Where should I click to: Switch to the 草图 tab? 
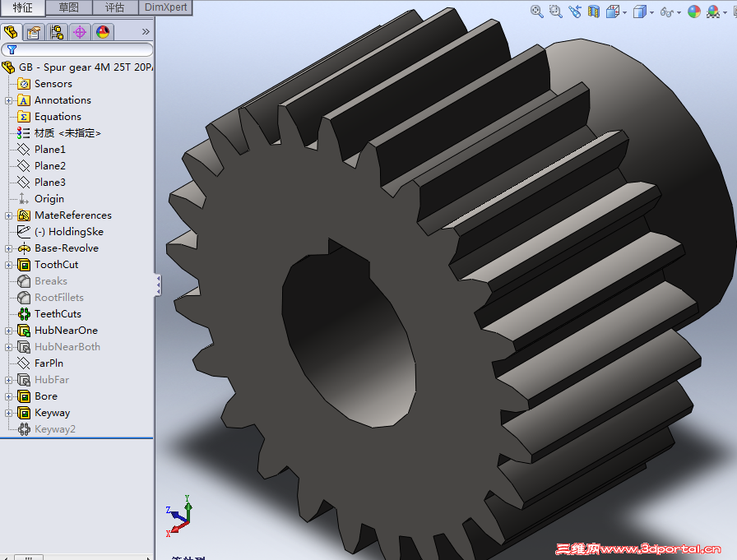coord(68,7)
